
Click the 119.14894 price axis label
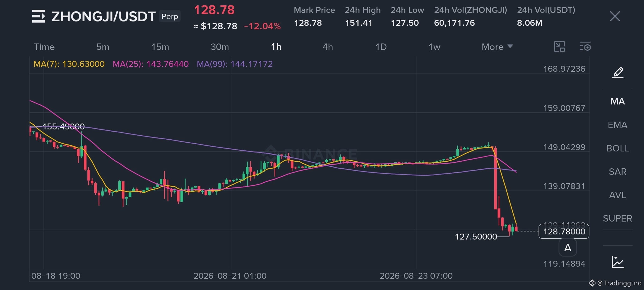pos(564,264)
